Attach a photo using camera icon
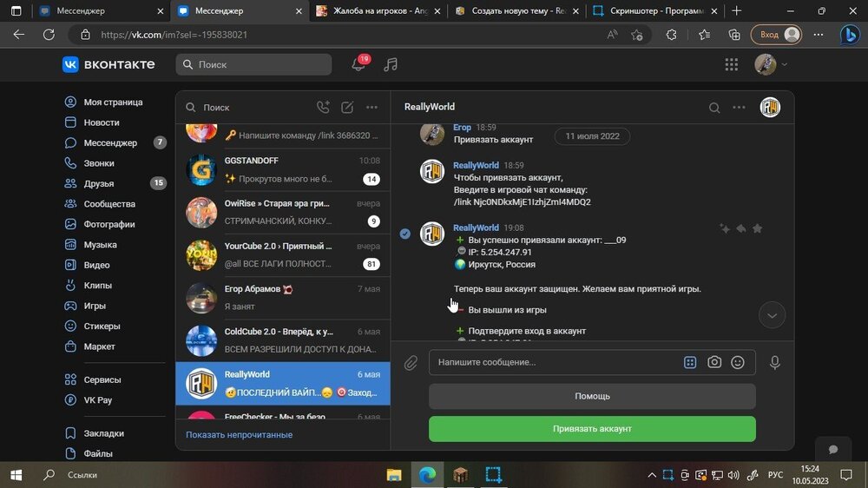This screenshot has width=868, height=488. (714, 362)
